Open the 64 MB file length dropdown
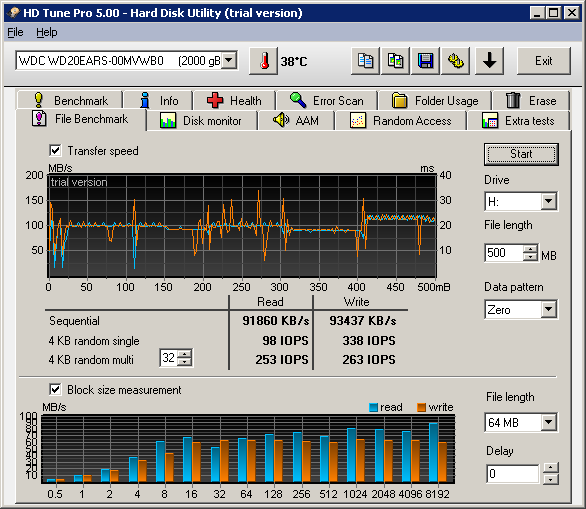586x509 pixels. coord(549,422)
